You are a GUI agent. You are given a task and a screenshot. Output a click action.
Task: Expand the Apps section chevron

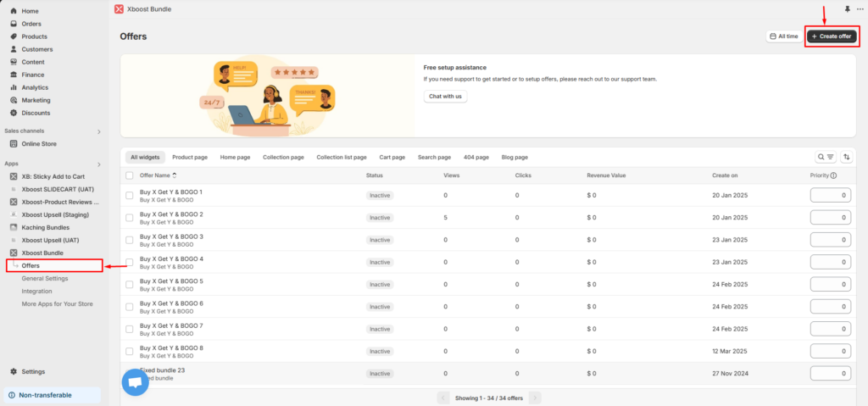pyautogui.click(x=98, y=163)
